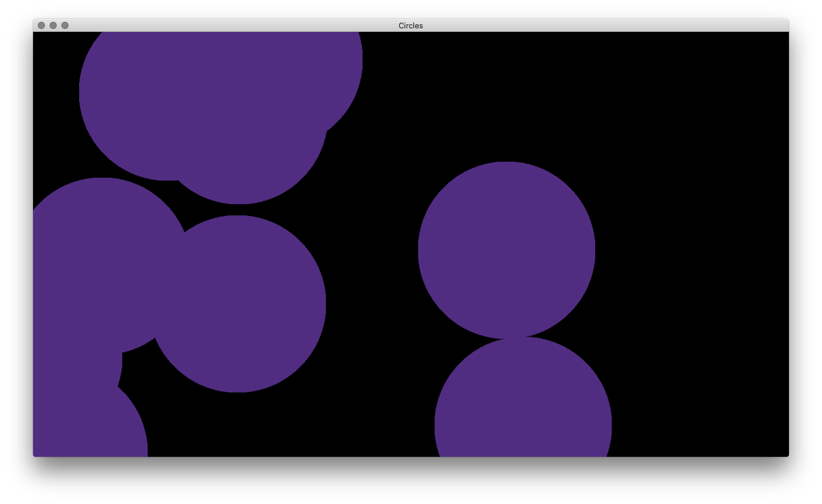Zoom the Circles window with the third button
The image size is (822, 504).
click(65, 25)
